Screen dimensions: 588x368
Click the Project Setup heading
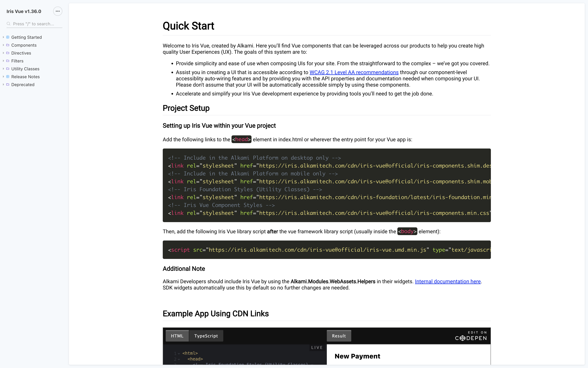tap(186, 108)
